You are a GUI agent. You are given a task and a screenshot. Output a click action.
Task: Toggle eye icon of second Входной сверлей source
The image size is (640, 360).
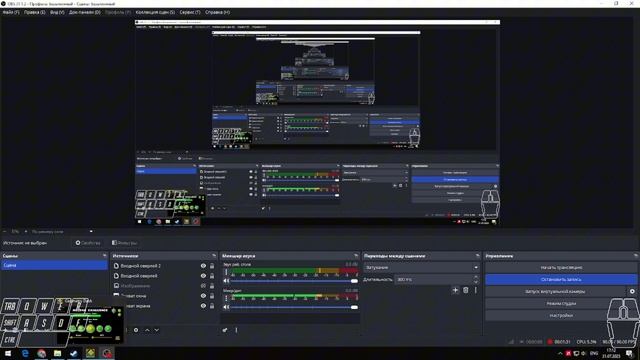pos(203,276)
